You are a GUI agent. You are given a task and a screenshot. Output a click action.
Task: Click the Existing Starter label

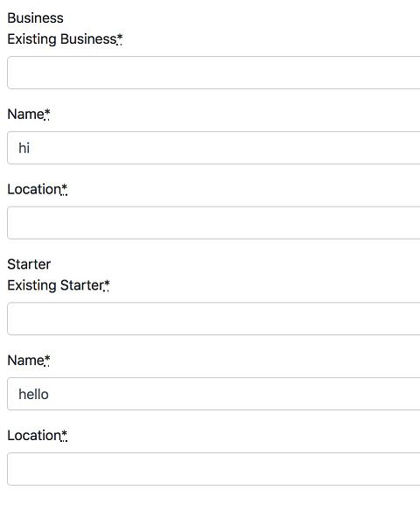point(55,285)
